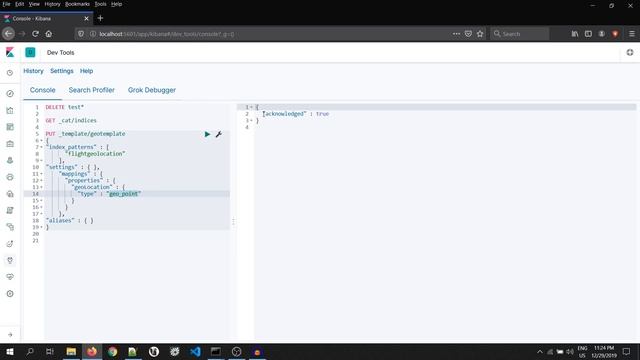Bookmark this page with the star icon

pos(480,34)
